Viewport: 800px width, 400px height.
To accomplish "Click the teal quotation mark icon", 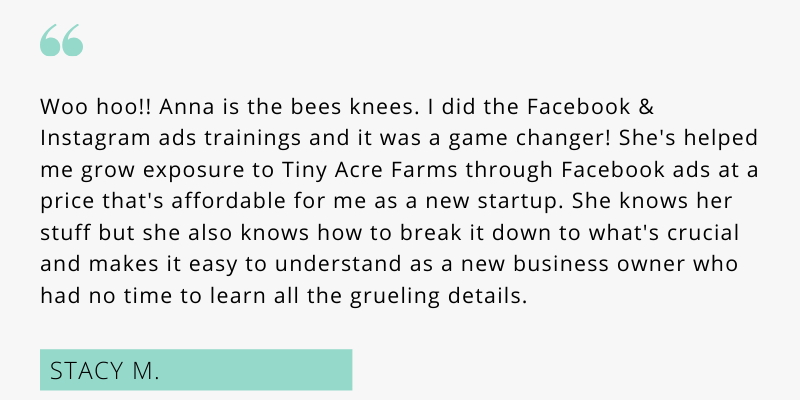I will pos(62,40).
